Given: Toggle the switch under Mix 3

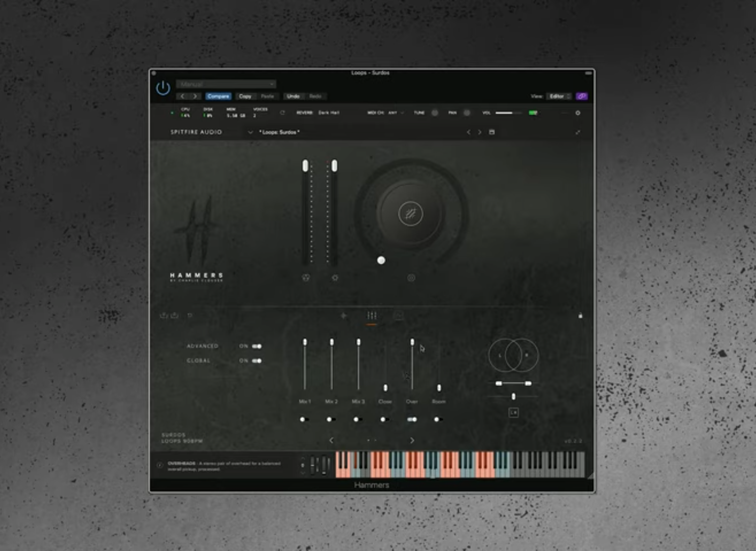Looking at the screenshot, I should click(358, 419).
